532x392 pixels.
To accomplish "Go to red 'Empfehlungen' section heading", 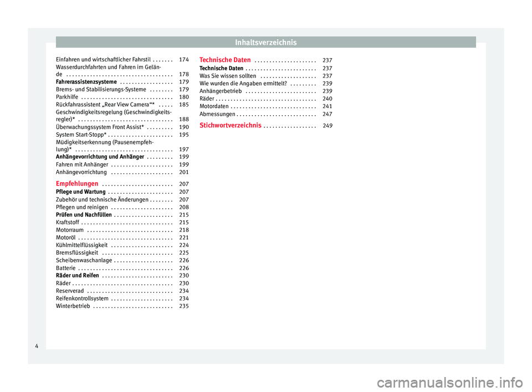I will point(122,184).
